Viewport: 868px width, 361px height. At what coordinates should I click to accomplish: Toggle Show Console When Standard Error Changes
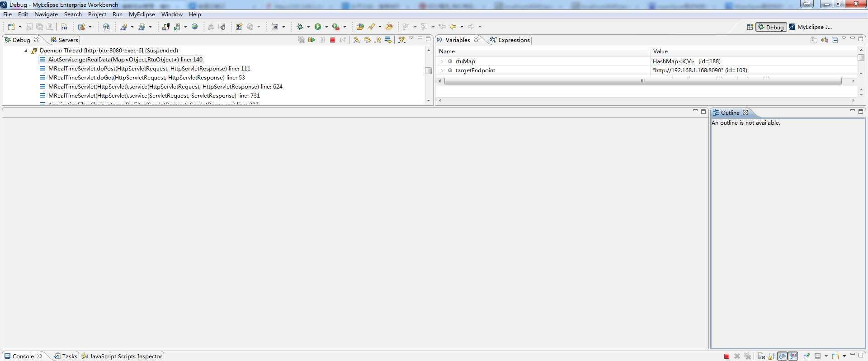coord(793,356)
